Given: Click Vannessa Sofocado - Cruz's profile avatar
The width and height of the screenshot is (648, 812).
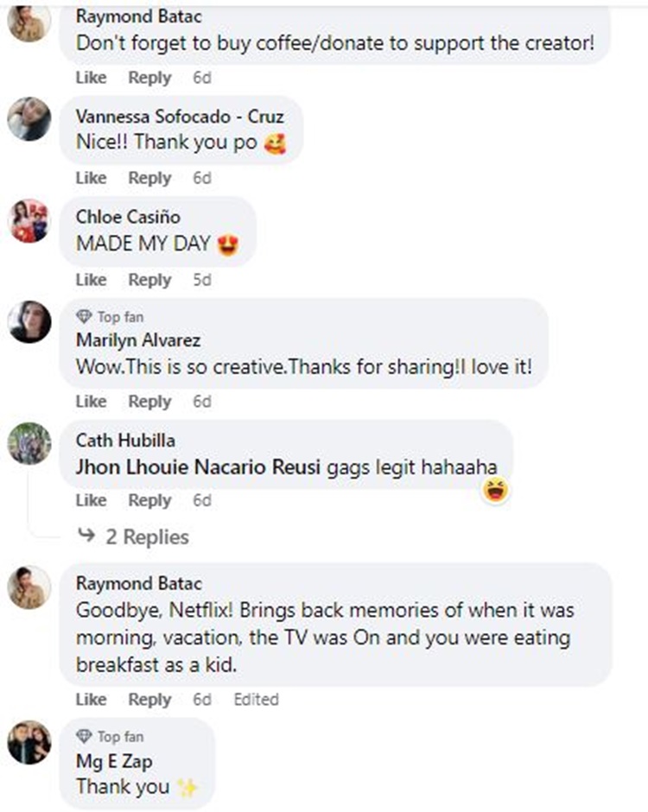Looking at the screenshot, I should (x=29, y=119).
